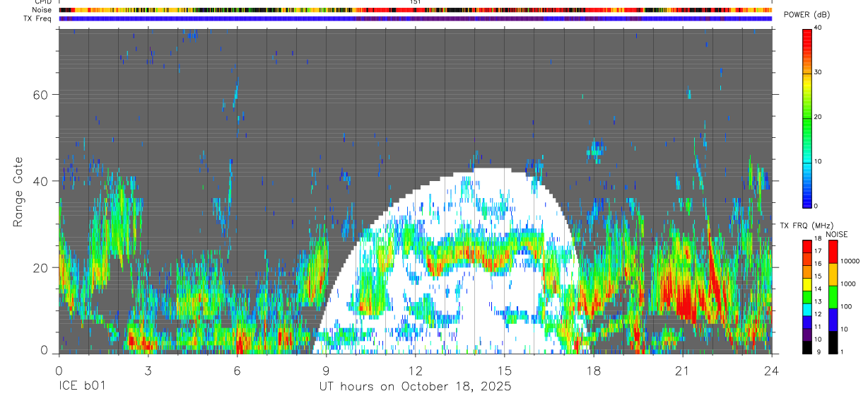Click the x-axis tick label '6'

(237, 370)
